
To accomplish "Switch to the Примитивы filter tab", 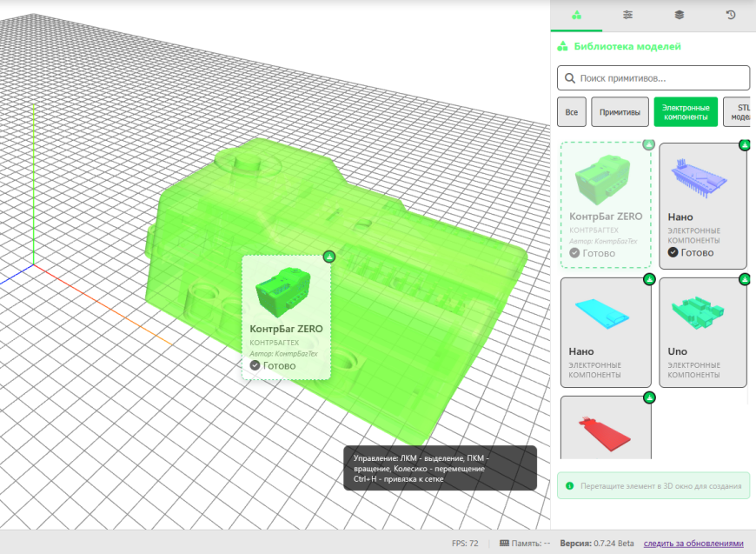I will 619,111.
